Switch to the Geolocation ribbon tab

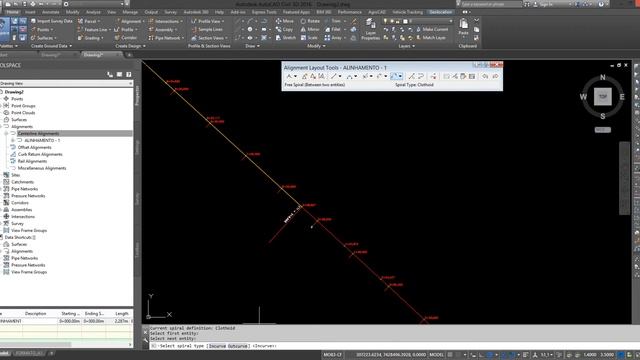(440, 12)
